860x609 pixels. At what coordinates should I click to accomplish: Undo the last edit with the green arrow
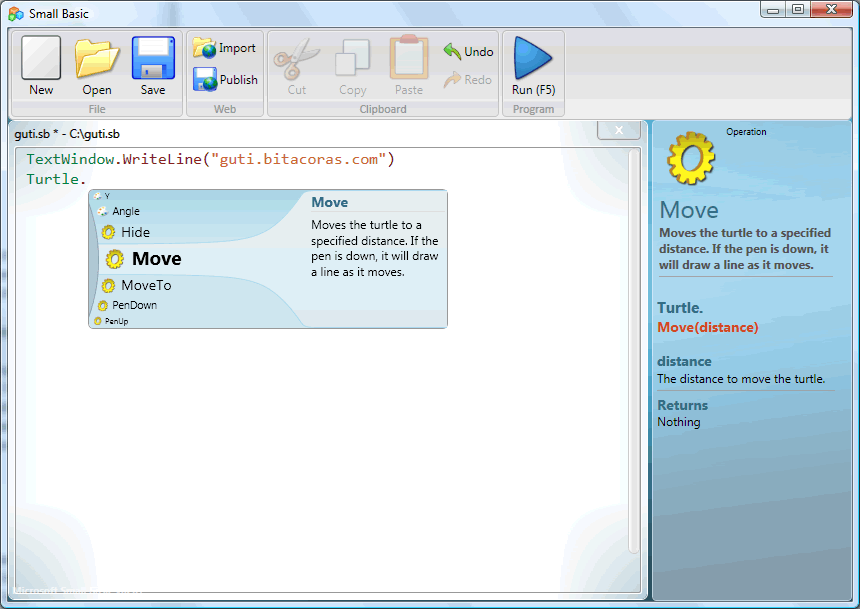467,51
